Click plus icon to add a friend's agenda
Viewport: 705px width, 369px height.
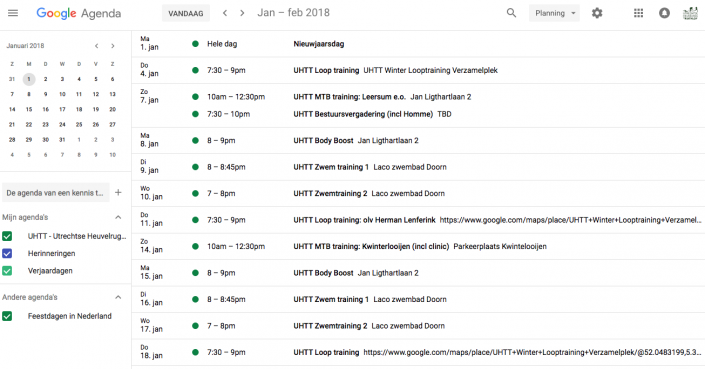pos(118,192)
